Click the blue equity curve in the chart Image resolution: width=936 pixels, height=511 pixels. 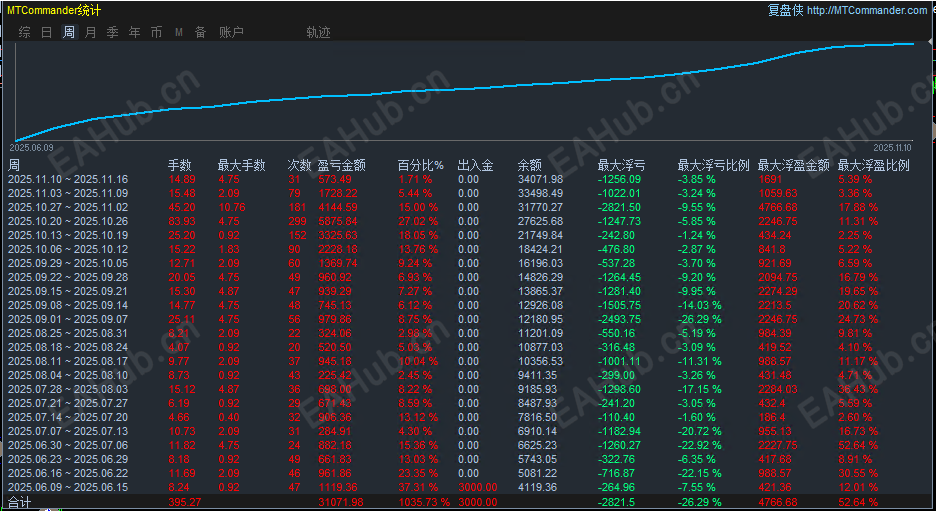tap(466, 88)
